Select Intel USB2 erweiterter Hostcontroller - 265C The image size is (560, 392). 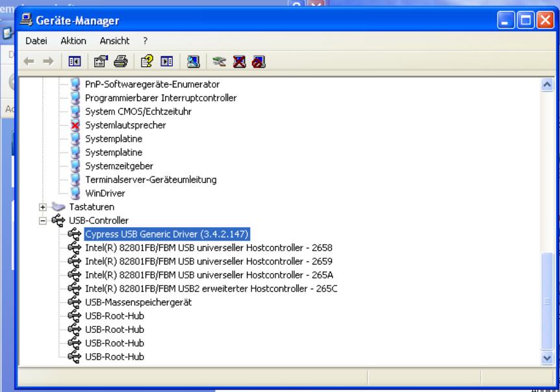[211, 289]
